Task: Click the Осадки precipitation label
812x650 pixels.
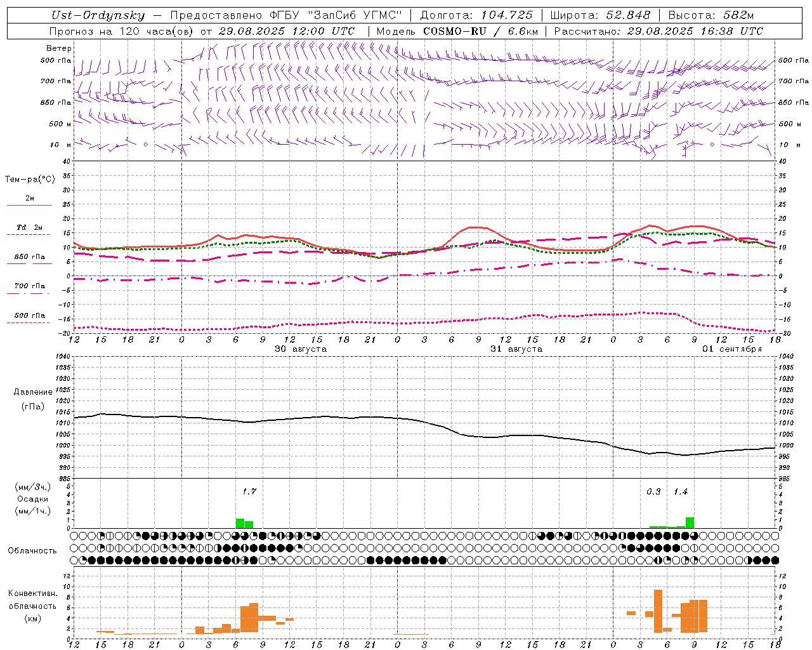Action: [33, 499]
